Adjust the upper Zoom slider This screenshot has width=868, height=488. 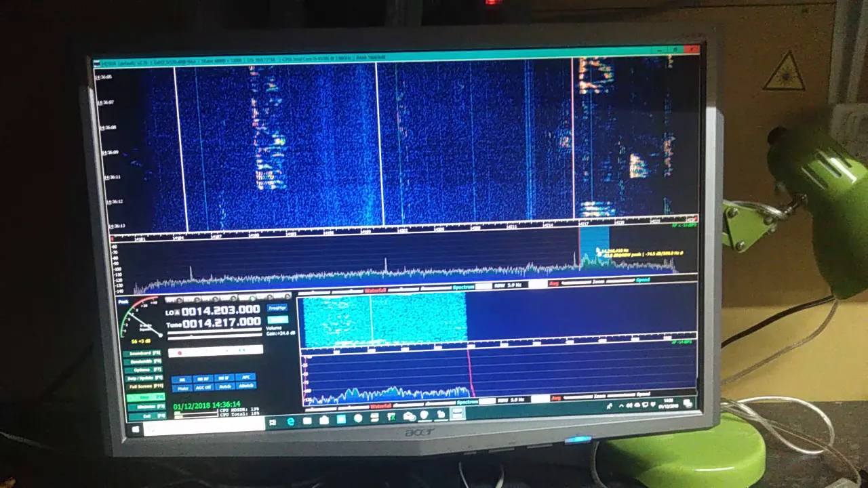click(x=620, y=281)
